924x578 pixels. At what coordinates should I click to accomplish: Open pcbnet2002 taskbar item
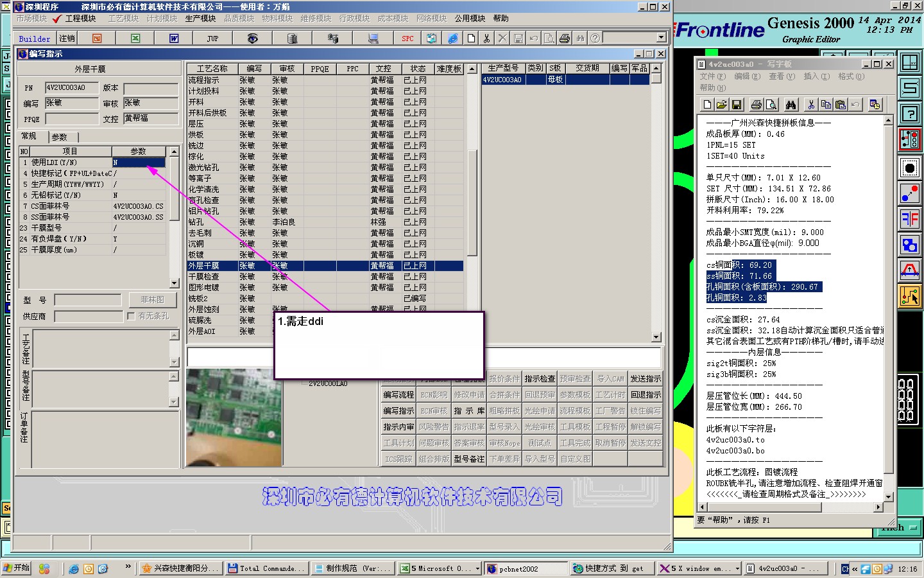(526, 568)
